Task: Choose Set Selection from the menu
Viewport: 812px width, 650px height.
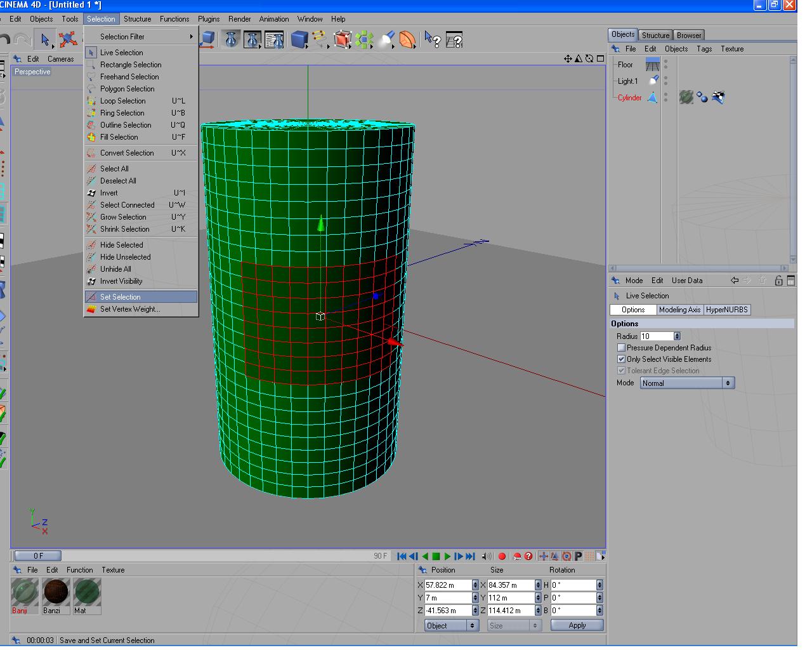Action: 141,297
